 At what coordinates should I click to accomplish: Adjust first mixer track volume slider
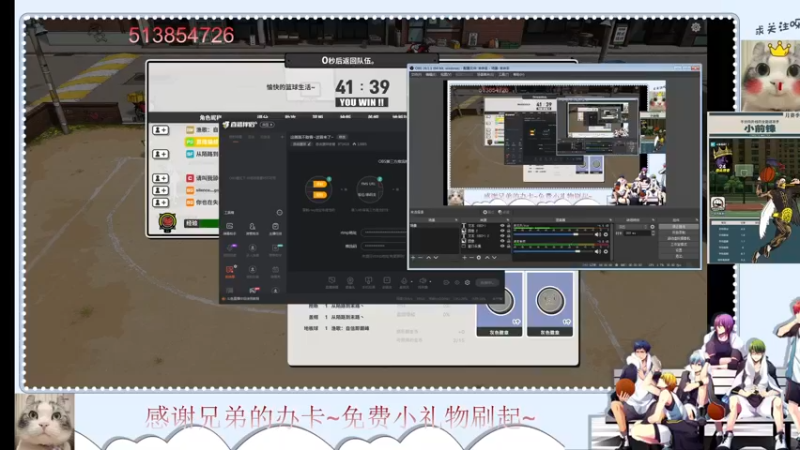[x=554, y=234]
